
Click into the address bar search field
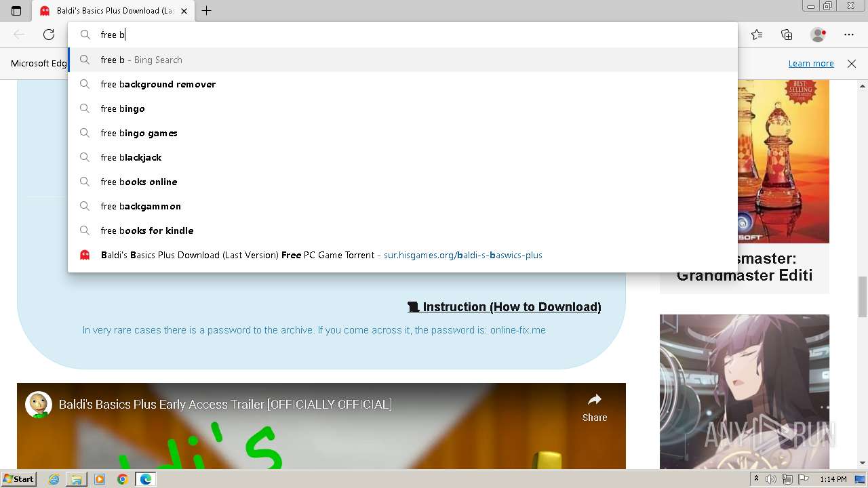403,35
